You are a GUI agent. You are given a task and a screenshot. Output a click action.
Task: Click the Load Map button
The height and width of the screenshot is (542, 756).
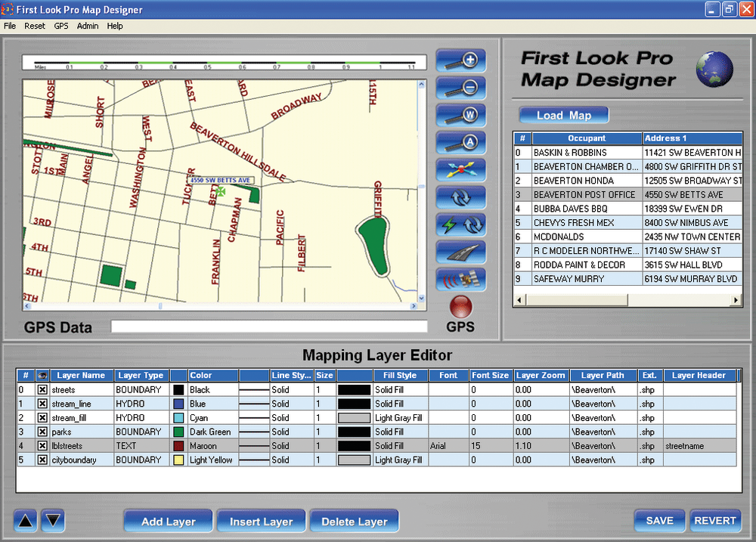563,115
